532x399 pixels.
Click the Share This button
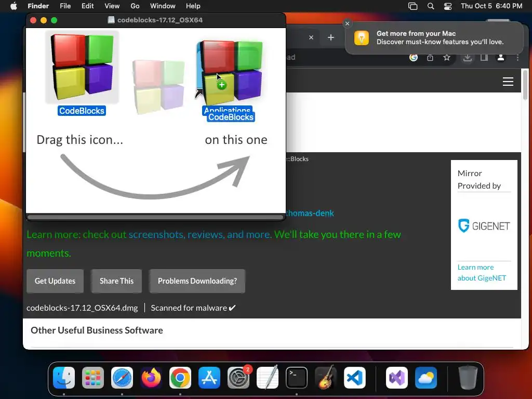tap(116, 281)
